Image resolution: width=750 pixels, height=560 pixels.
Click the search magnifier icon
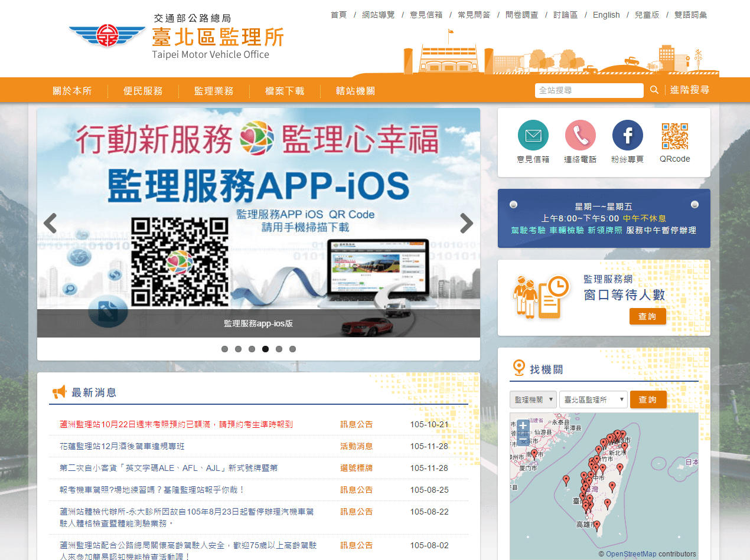tap(654, 90)
